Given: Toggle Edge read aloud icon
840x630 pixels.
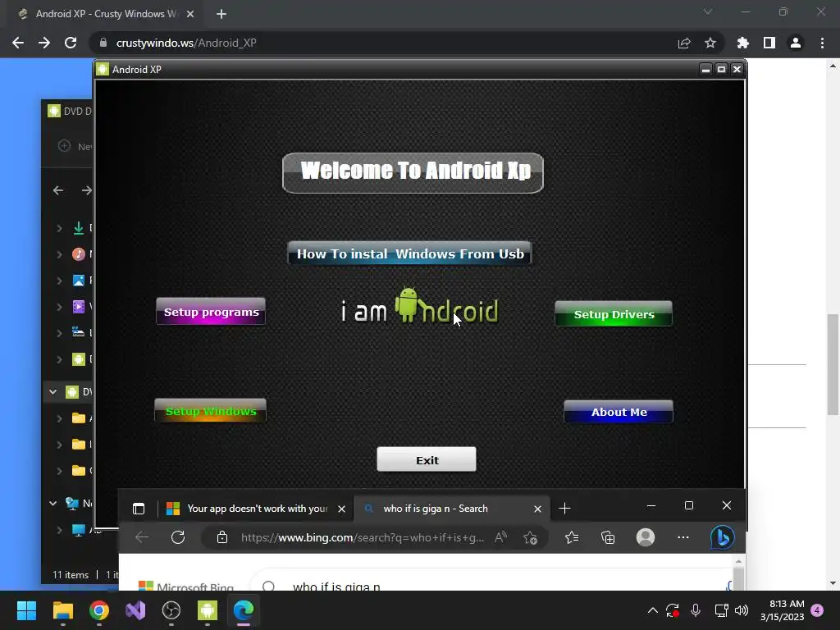Looking at the screenshot, I should point(500,537).
